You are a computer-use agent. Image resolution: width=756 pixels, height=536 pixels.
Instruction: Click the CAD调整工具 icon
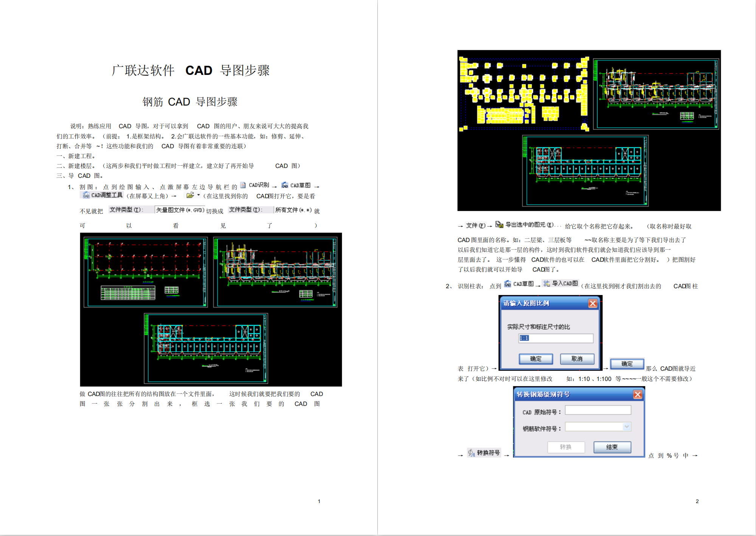(86, 195)
